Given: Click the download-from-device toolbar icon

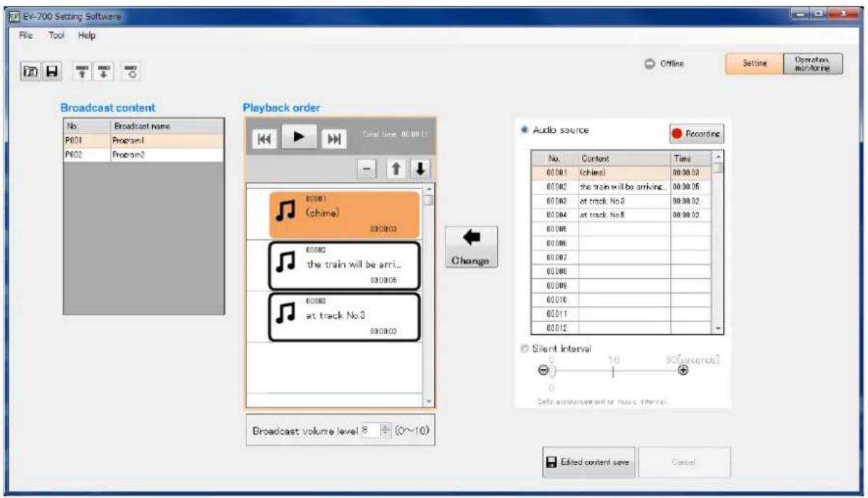Looking at the screenshot, I should click(x=104, y=72).
